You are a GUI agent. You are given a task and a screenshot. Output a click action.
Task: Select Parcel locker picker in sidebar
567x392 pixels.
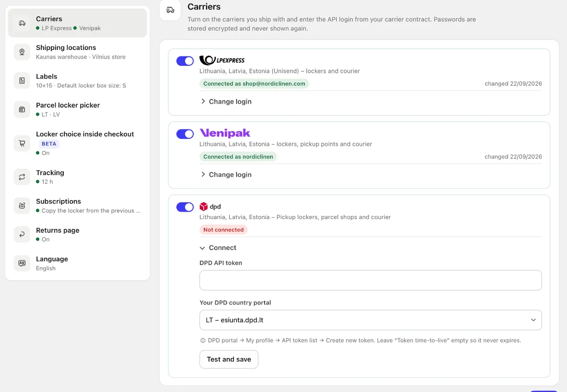coord(78,109)
